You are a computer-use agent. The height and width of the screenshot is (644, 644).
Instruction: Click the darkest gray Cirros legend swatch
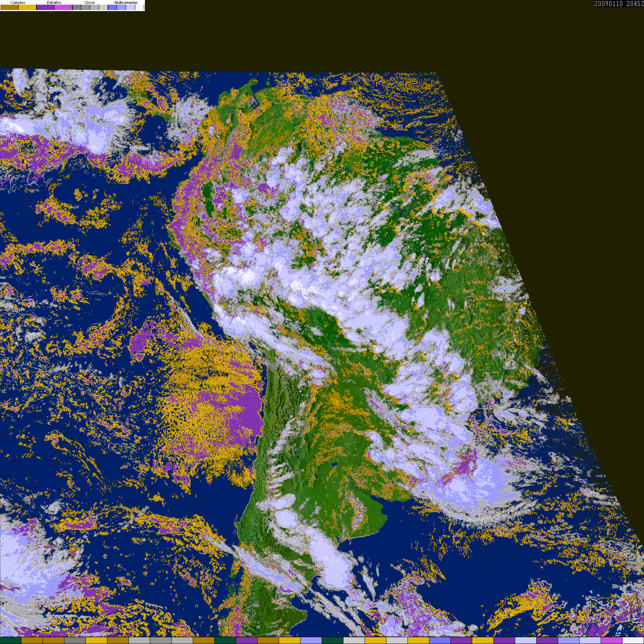click(77, 7)
